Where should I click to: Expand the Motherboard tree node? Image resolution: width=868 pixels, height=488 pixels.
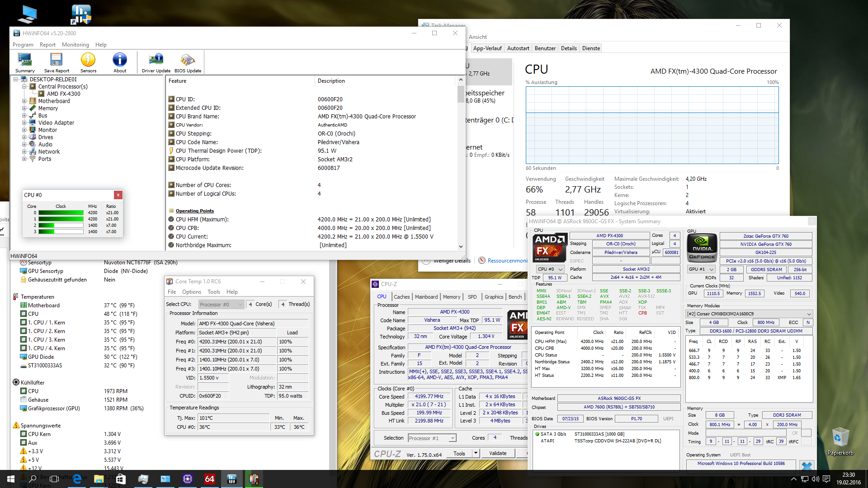tap(24, 101)
